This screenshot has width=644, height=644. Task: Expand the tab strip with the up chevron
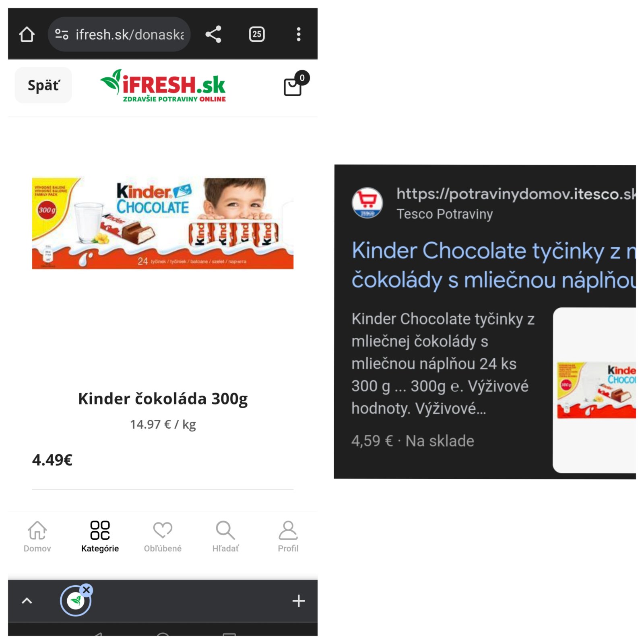27,601
